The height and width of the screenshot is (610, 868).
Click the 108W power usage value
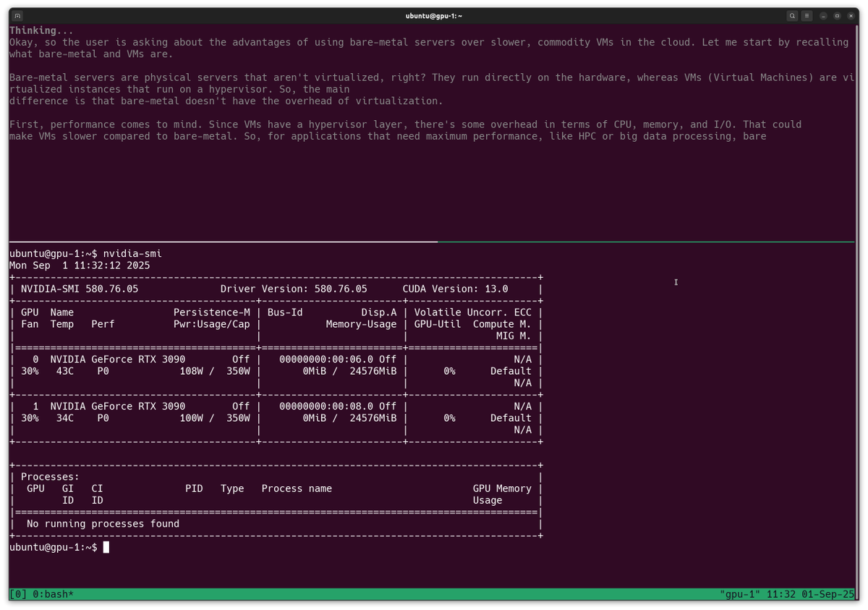tap(191, 371)
